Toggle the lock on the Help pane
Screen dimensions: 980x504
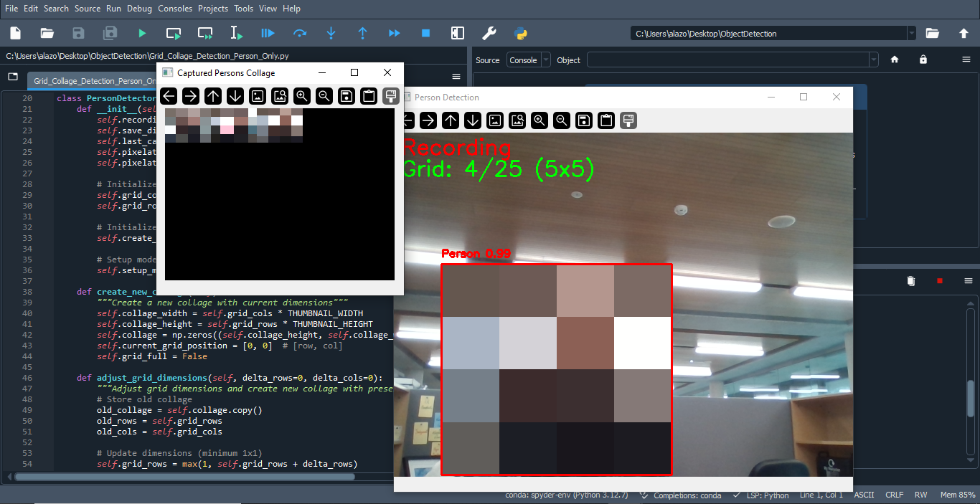(x=923, y=60)
